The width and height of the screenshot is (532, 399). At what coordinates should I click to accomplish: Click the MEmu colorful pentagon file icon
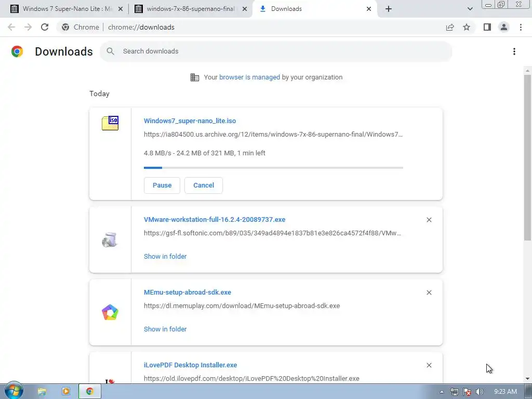(x=110, y=312)
